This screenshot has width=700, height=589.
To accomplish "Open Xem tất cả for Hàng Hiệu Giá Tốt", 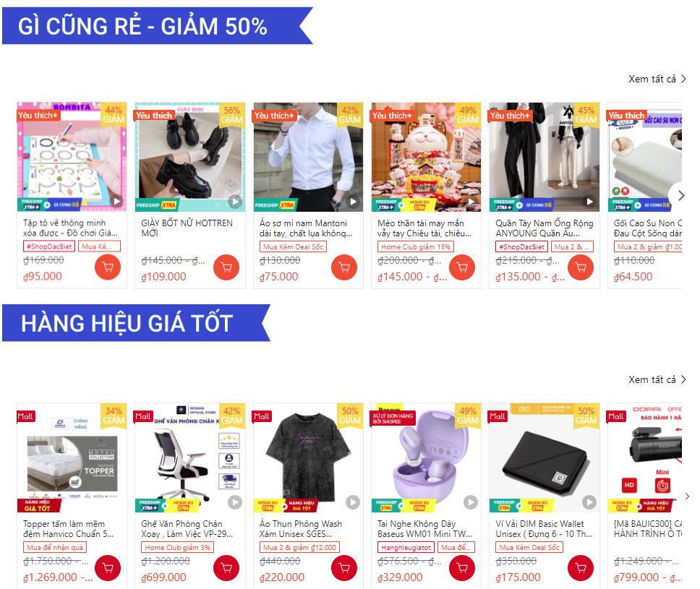I will coord(657,379).
